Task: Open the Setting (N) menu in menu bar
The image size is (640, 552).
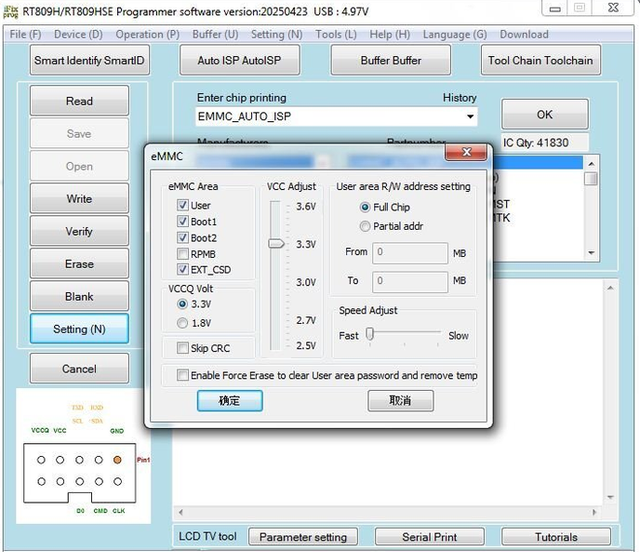Action: [277, 34]
